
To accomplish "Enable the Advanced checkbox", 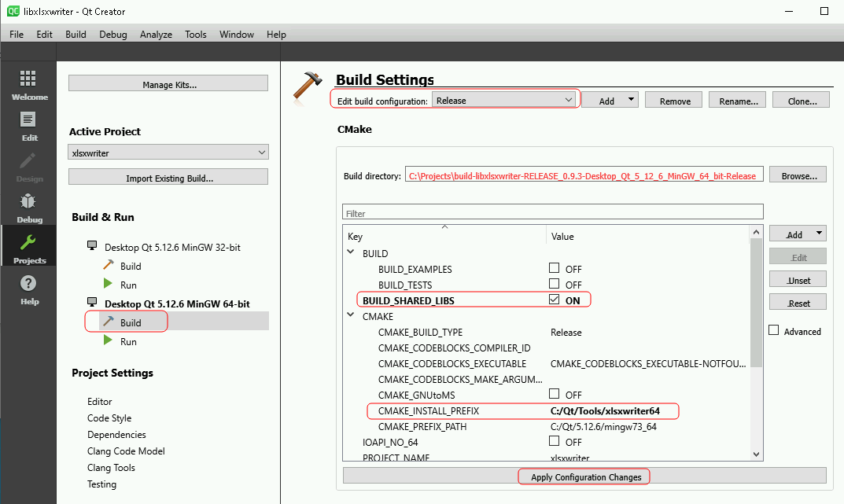I will click(x=773, y=330).
